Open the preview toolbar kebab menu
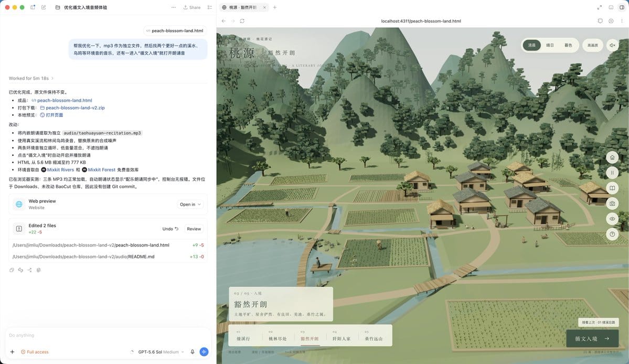The image size is (629, 364). (622, 21)
